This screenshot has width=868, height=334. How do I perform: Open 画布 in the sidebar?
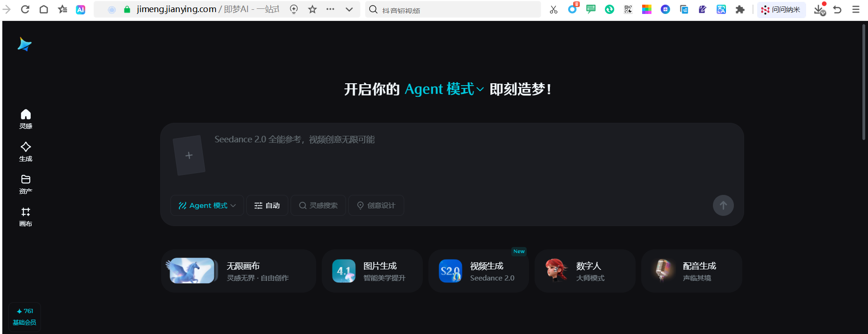click(x=26, y=217)
